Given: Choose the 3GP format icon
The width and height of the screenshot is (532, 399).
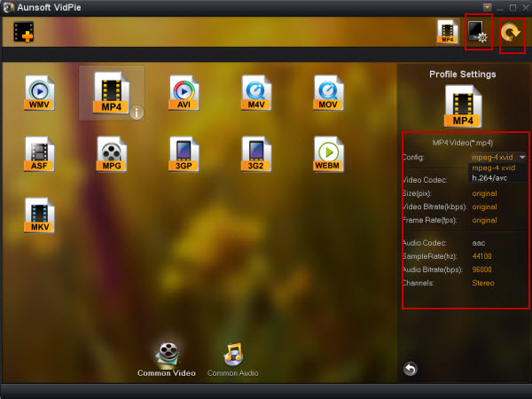Looking at the screenshot, I should click(x=184, y=154).
